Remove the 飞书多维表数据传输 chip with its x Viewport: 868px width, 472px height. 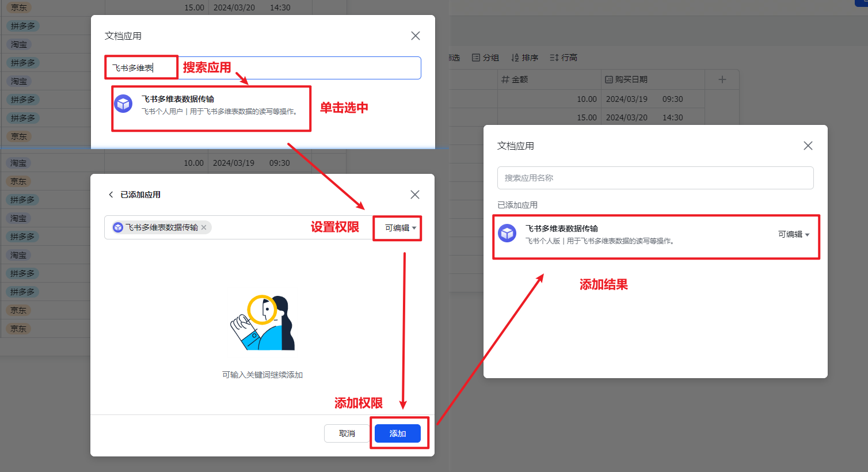click(204, 227)
